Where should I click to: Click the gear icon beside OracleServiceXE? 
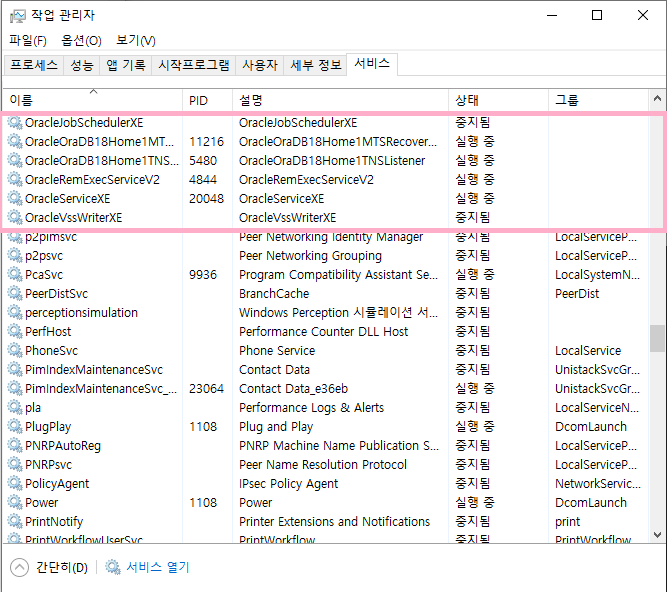click(x=15, y=199)
